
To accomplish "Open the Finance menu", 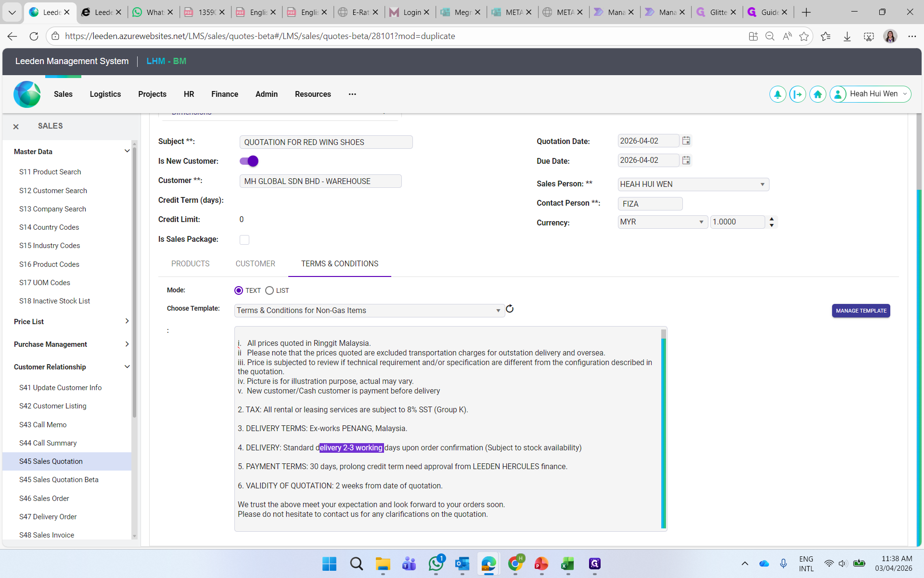I will coord(225,94).
